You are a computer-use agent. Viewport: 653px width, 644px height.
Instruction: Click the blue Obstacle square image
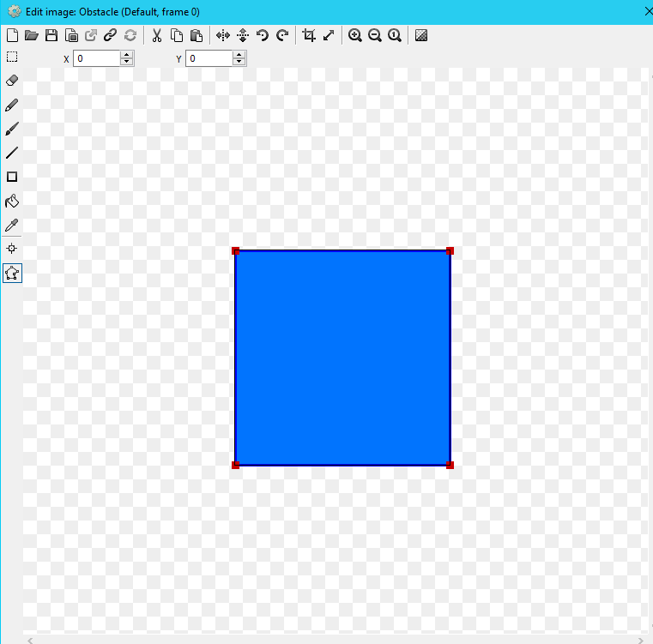(342, 358)
